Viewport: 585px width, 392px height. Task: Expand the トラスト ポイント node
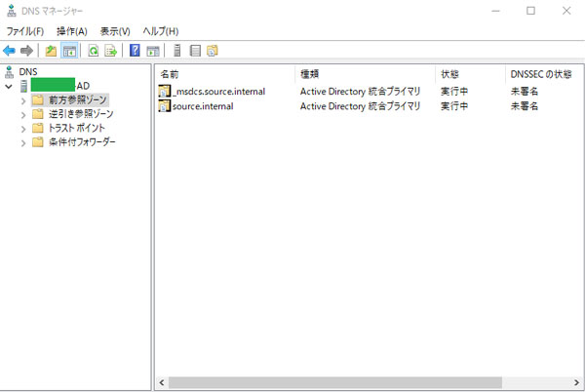(x=23, y=129)
